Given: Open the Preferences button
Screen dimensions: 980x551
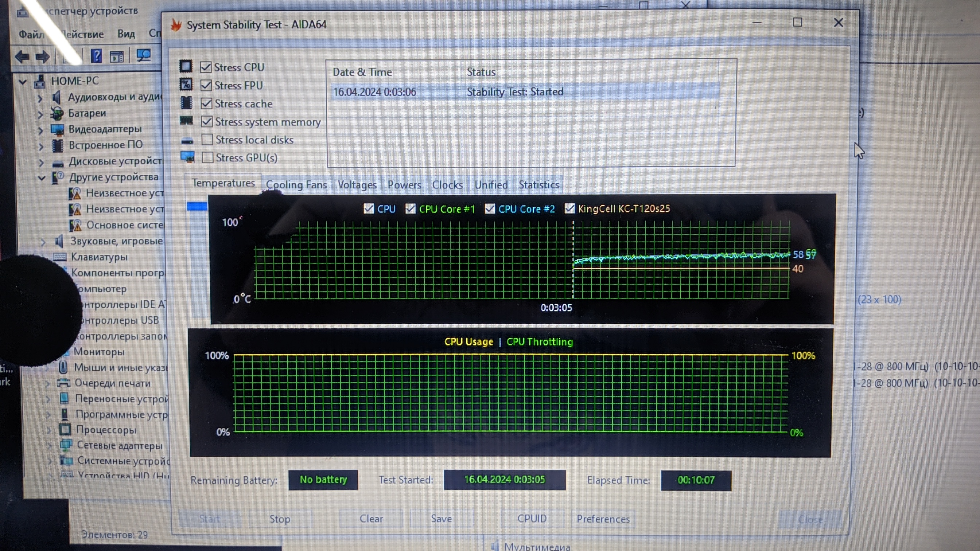Looking at the screenshot, I should click(x=603, y=519).
